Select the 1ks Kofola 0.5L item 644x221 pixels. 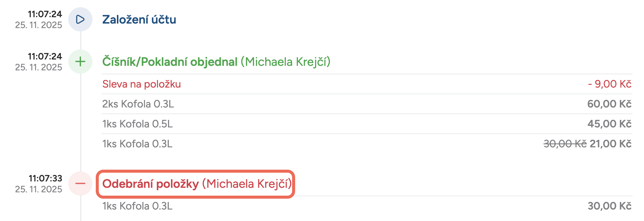coord(137,124)
